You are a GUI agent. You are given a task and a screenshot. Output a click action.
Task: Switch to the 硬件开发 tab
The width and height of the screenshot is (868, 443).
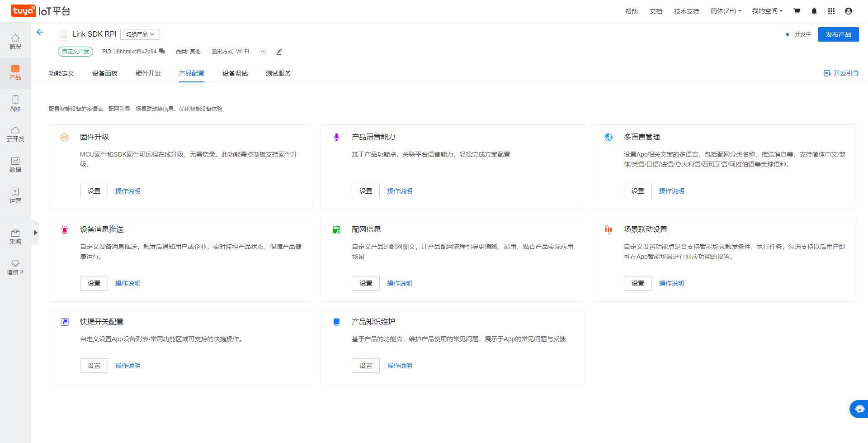[x=148, y=73]
